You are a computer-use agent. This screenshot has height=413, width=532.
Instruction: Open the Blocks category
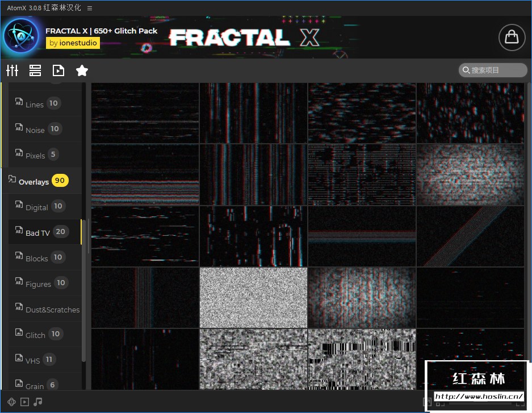point(45,257)
